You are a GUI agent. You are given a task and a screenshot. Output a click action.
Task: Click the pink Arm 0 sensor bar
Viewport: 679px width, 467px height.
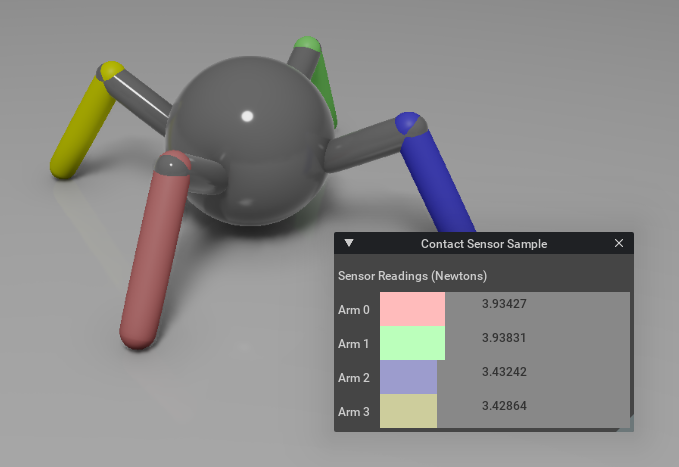[x=412, y=309]
